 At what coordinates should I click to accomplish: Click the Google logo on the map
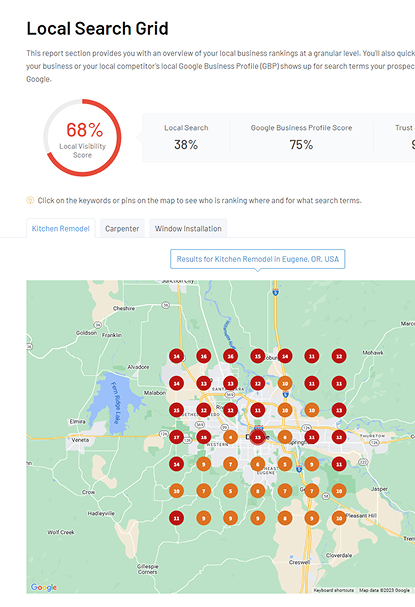44,587
